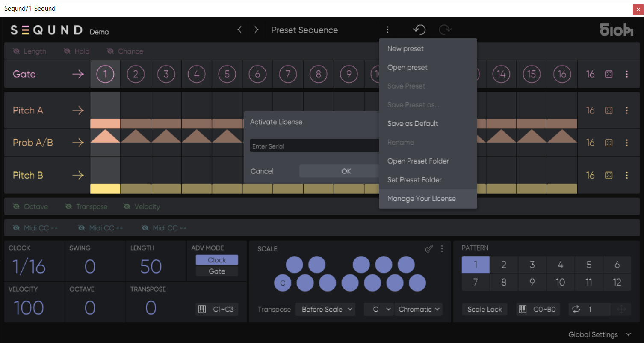Expand Global Settings panel
The image size is (644, 343).
599,334
